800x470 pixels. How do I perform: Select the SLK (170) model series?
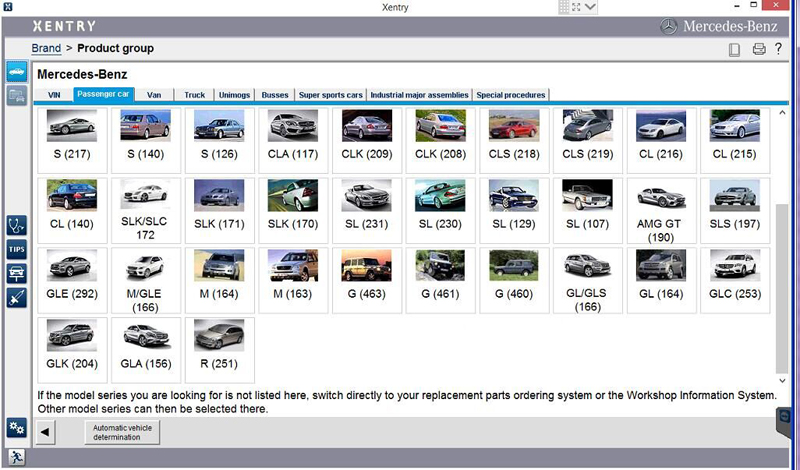[x=293, y=210]
